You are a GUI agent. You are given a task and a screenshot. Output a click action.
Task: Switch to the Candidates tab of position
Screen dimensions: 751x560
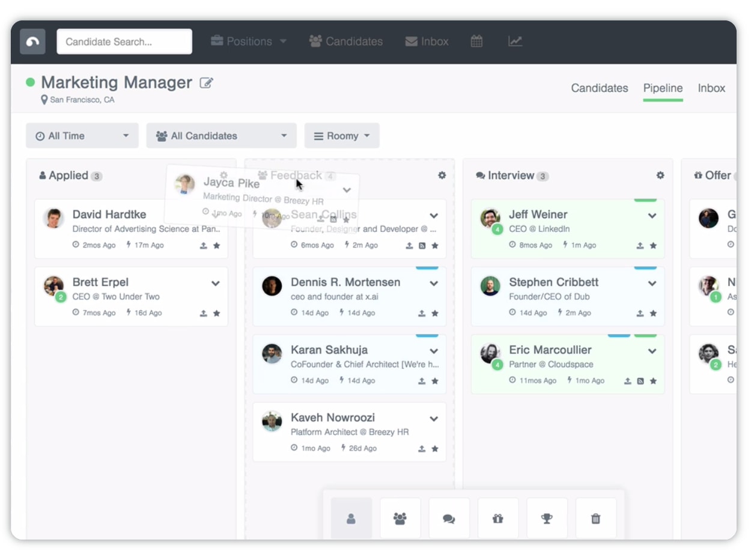600,88
